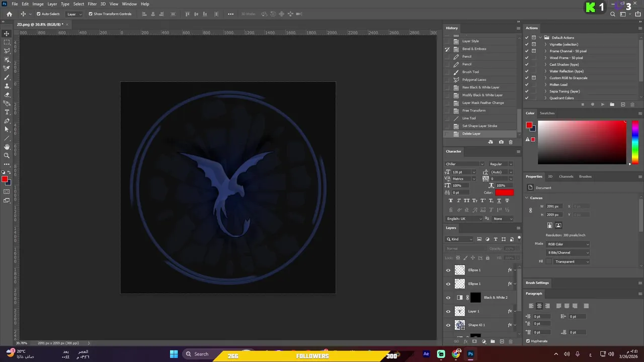The width and height of the screenshot is (644, 362).
Task: Open the English: UK language dropdown
Action: 464,219
